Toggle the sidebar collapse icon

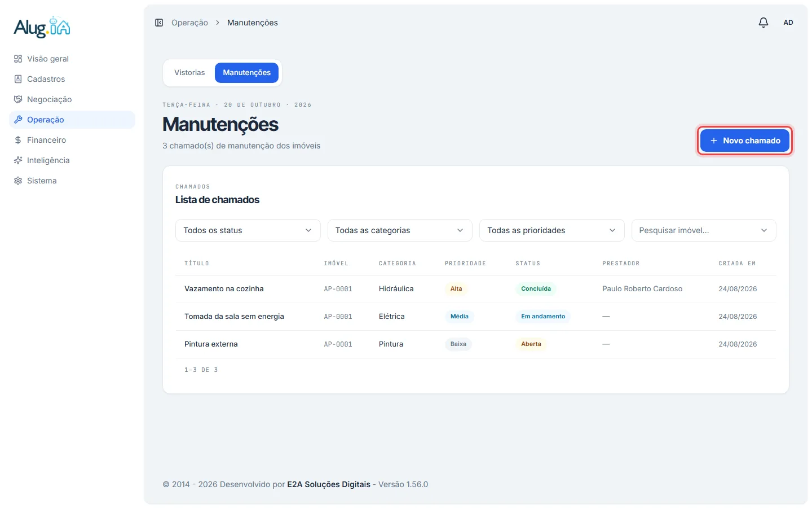[x=159, y=23]
